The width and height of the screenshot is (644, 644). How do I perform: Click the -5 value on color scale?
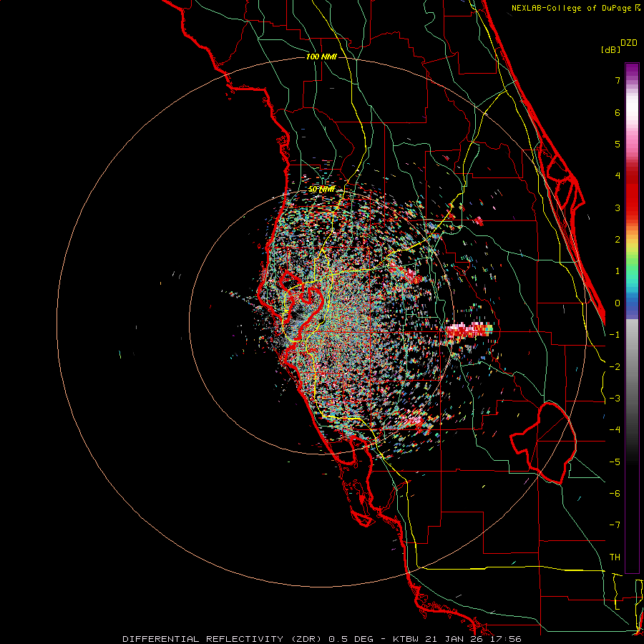(x=615, y=462)
